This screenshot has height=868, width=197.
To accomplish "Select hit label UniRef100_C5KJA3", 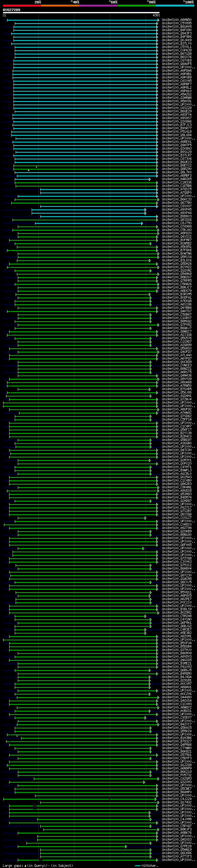I will click(177, 230).
